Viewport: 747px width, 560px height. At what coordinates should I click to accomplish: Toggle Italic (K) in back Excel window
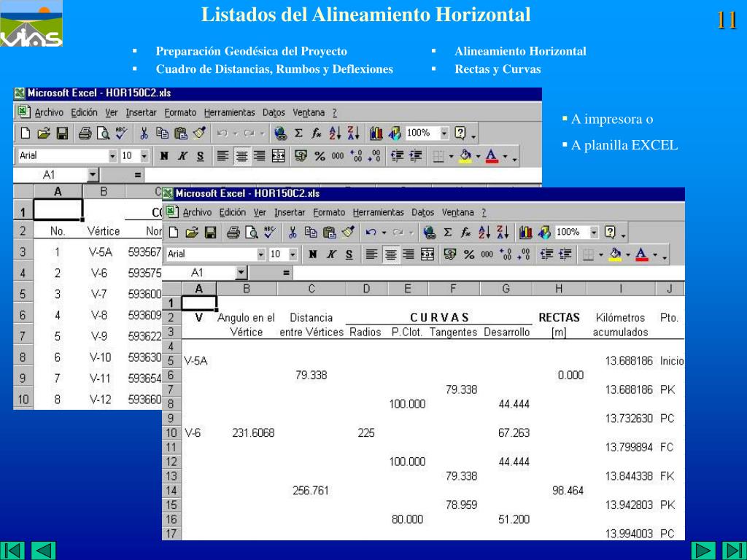coord(182,156)
